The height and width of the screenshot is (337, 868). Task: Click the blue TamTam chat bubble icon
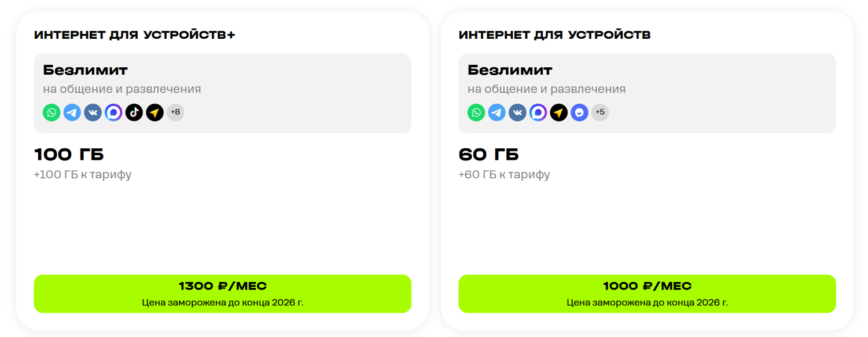[579, 112]
